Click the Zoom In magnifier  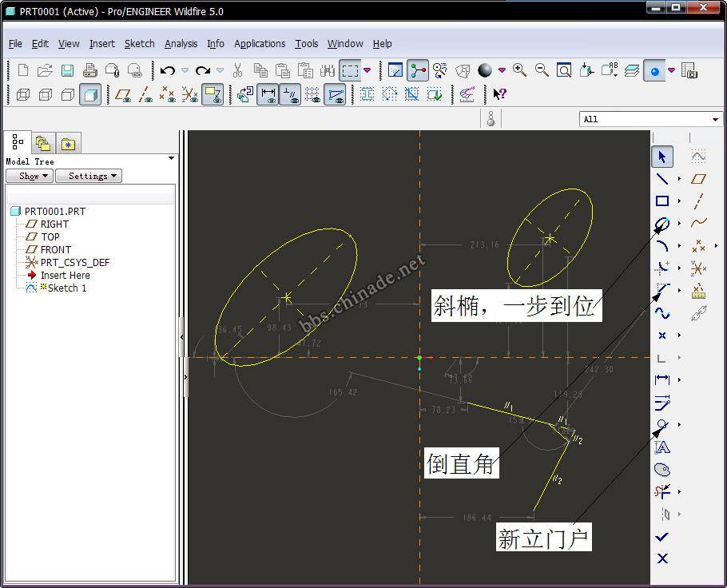(x=520, y=70)
